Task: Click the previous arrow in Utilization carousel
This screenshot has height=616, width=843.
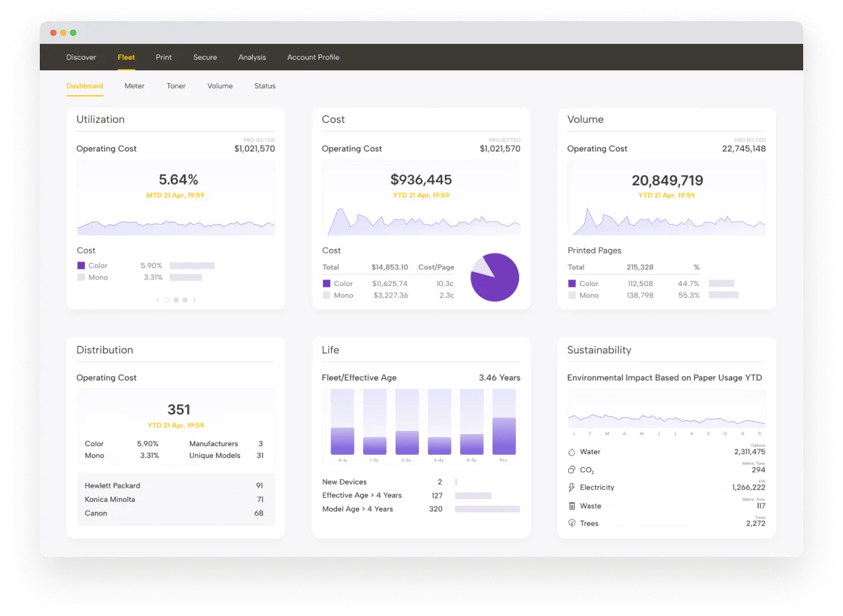Action: [157, 300]
